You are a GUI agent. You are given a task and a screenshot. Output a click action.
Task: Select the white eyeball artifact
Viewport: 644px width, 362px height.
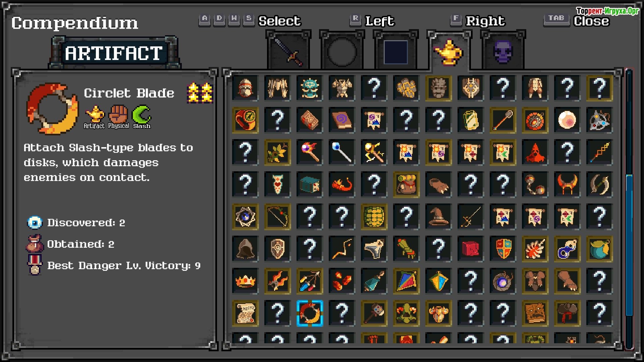tap(567, 120)
